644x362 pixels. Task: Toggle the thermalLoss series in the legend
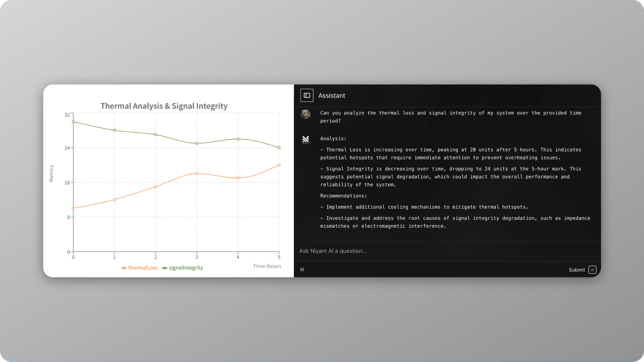coord(139,268)
